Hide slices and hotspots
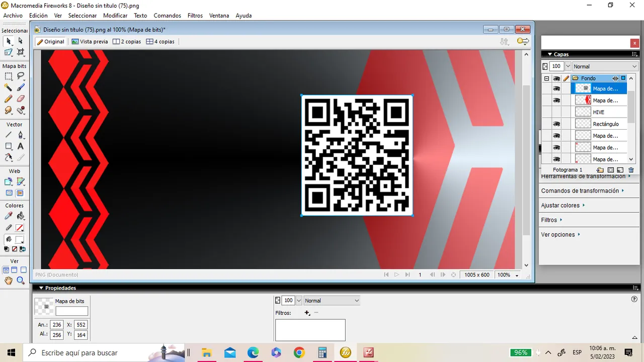 click(9, 193)
